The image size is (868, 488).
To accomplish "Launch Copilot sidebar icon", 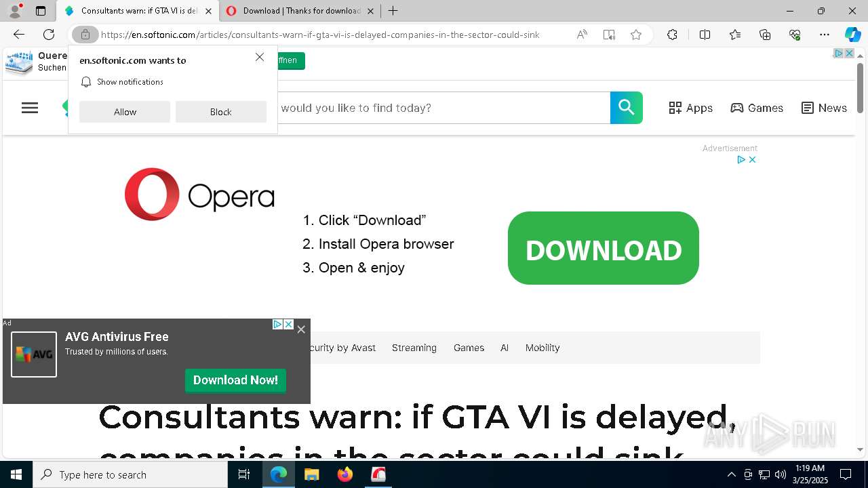I will [x=852, y=35].
